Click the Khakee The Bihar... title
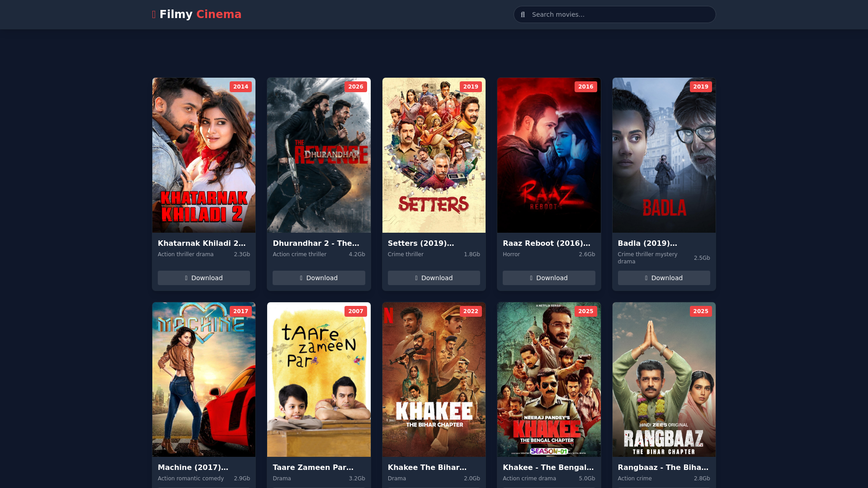The width and height of the screenshot is (868, 488). point(427,467)
